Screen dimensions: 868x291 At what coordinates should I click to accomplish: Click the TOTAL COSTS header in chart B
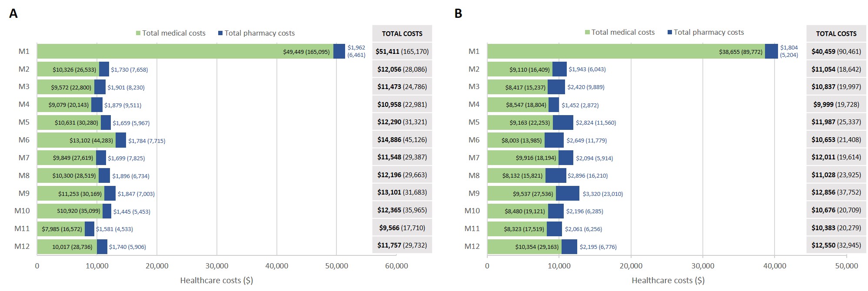(836, 33)
